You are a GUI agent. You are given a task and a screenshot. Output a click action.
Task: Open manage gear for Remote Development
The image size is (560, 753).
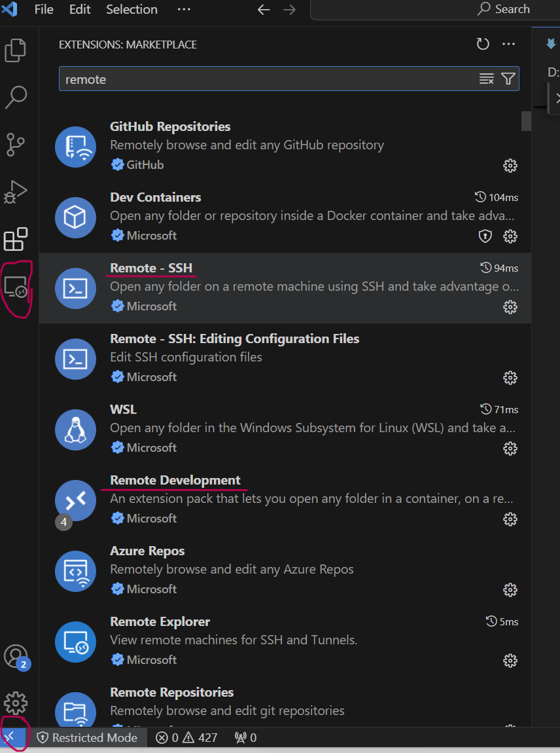point(510,519)
